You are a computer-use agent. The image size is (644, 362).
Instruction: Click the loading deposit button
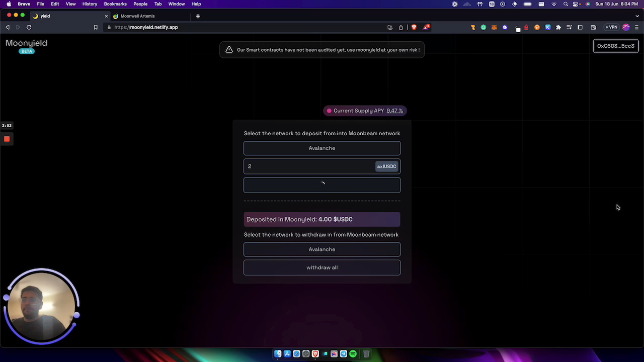coord(322,185)
